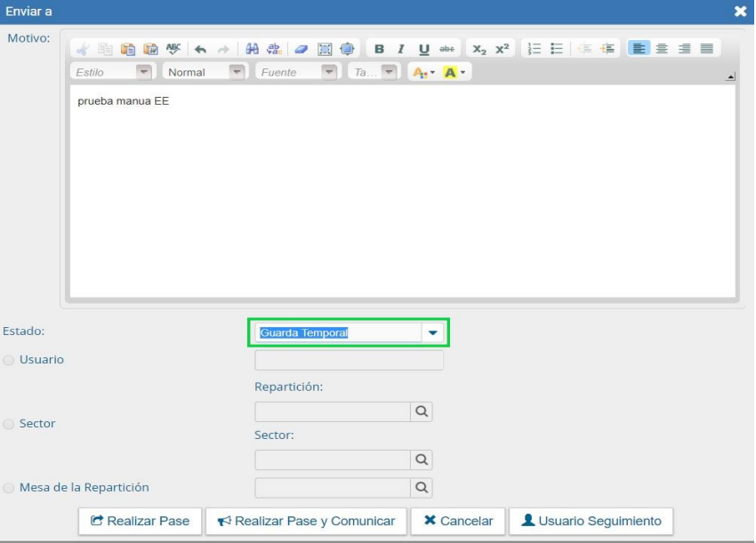Expand the Estilo style dropdown

[142, 72]
